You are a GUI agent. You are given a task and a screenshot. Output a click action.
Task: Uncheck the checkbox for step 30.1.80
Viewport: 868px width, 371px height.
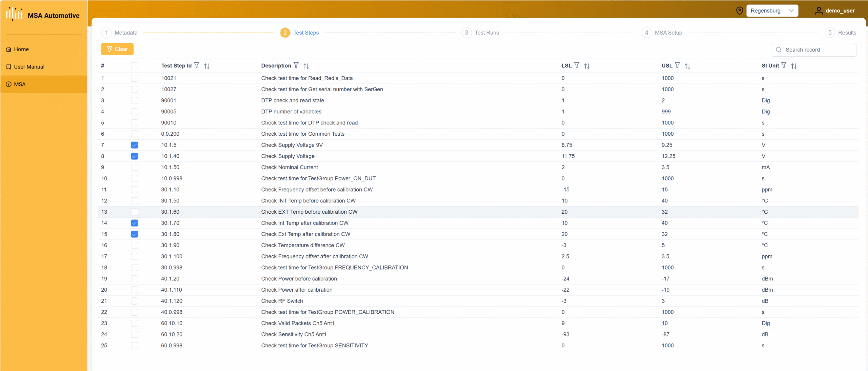coord(135,234)
